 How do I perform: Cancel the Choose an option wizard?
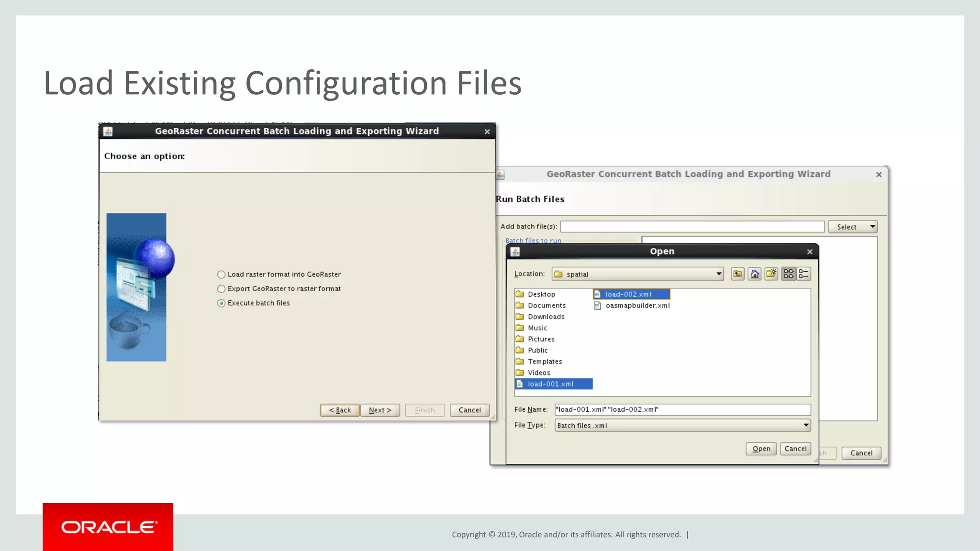(469, 410)
